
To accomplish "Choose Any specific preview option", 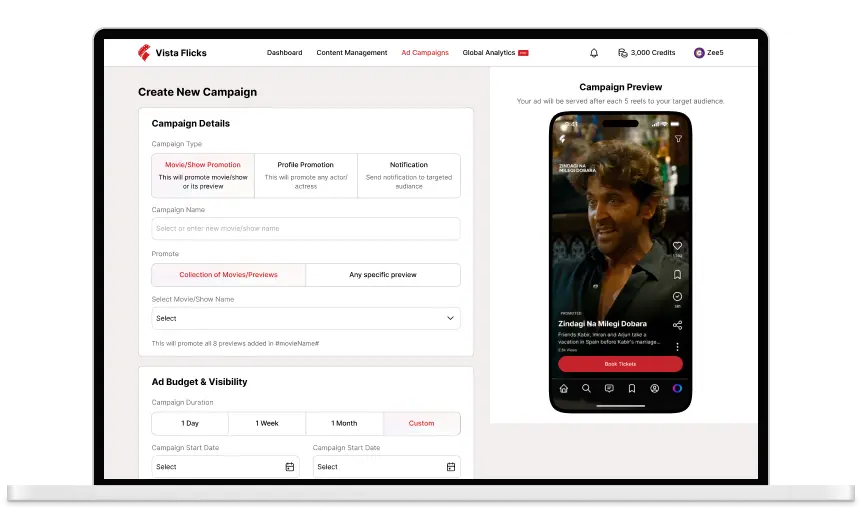I will click(x=382, y=275).
